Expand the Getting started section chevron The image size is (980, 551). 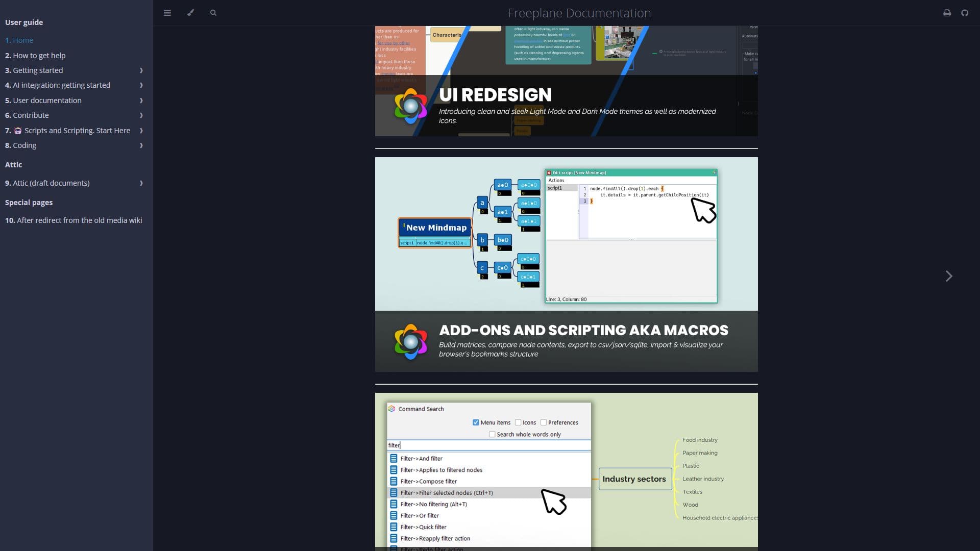tap(141, 70)
